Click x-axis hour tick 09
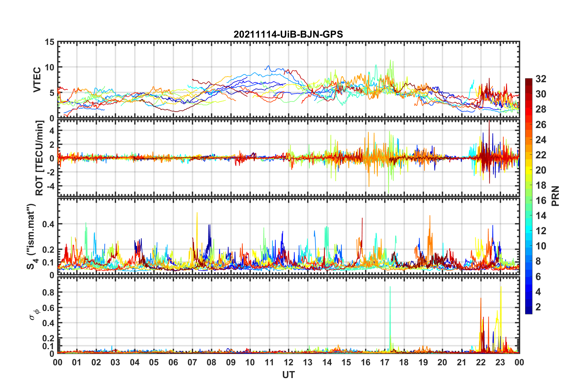The height and width of the screenshot is (392, 577). pos(231,362)
